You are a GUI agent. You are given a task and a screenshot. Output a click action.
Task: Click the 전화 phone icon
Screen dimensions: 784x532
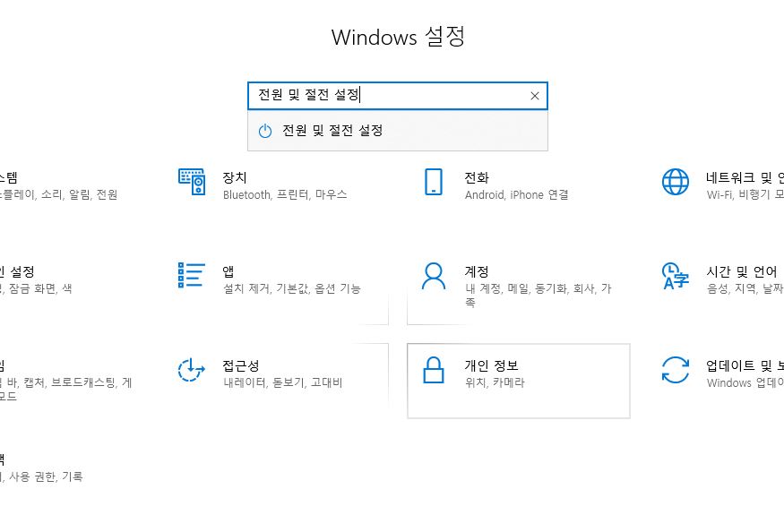434,182
